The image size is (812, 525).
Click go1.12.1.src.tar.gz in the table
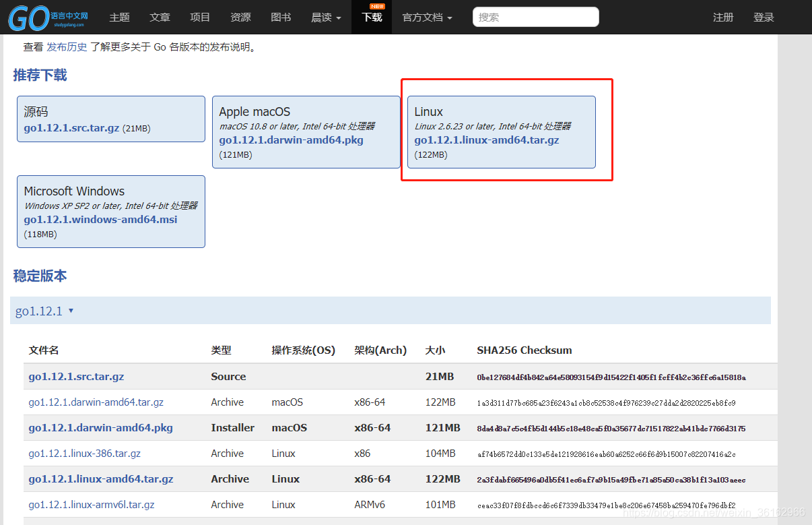[x=76, y=377]
